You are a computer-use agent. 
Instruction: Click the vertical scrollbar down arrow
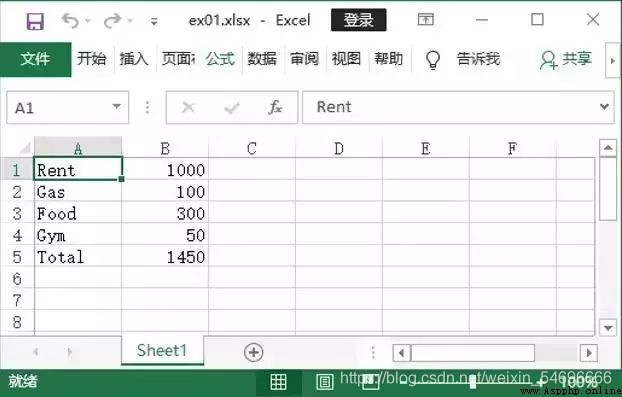(608, 328)
